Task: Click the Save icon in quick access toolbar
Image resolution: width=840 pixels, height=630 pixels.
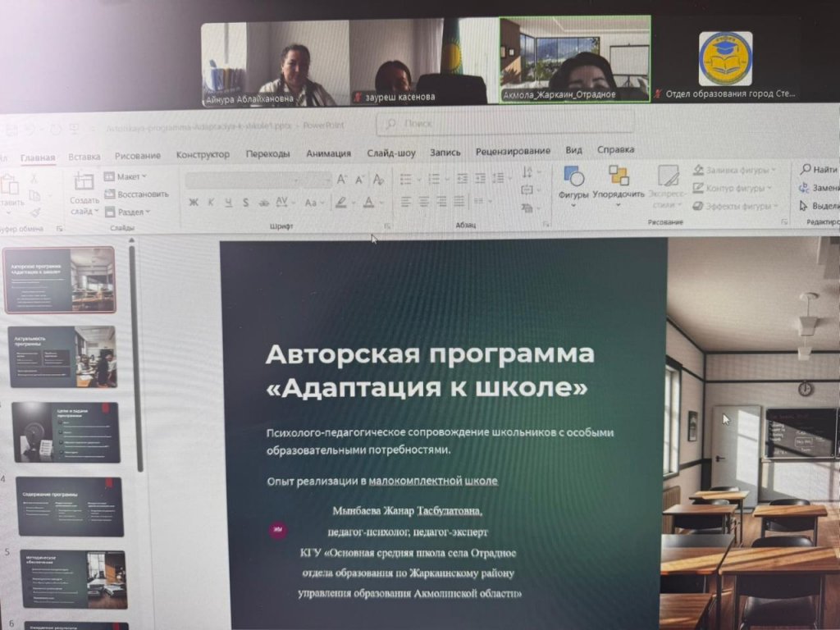Action: pyautogui.click(x=11, y=129)
